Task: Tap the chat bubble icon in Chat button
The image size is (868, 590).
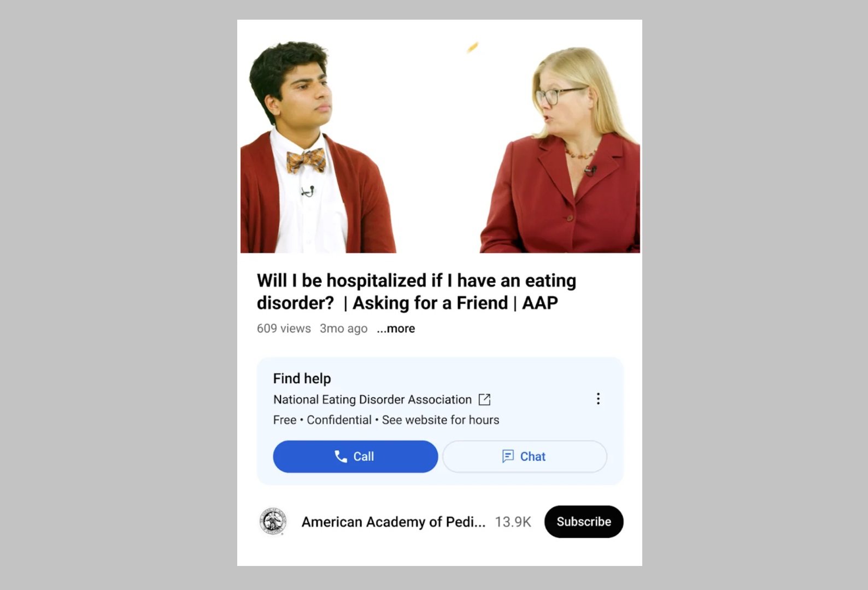Action: click(x=508, y=456)
